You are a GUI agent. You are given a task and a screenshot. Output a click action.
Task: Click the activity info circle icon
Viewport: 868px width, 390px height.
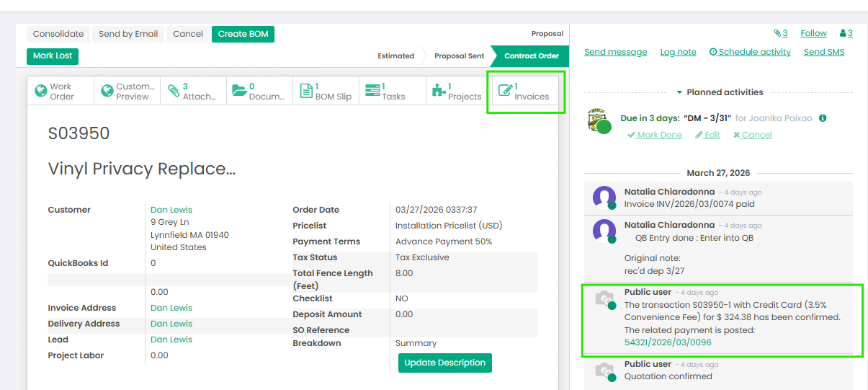point(823,118)
